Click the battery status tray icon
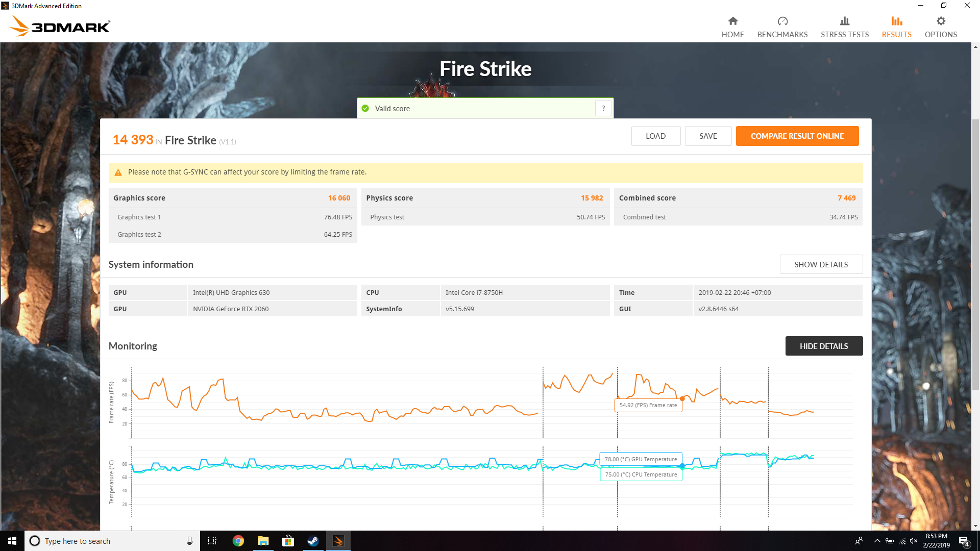Image resolution: width=980 pixels, height=551 pixels. click(x=890, y=541)
